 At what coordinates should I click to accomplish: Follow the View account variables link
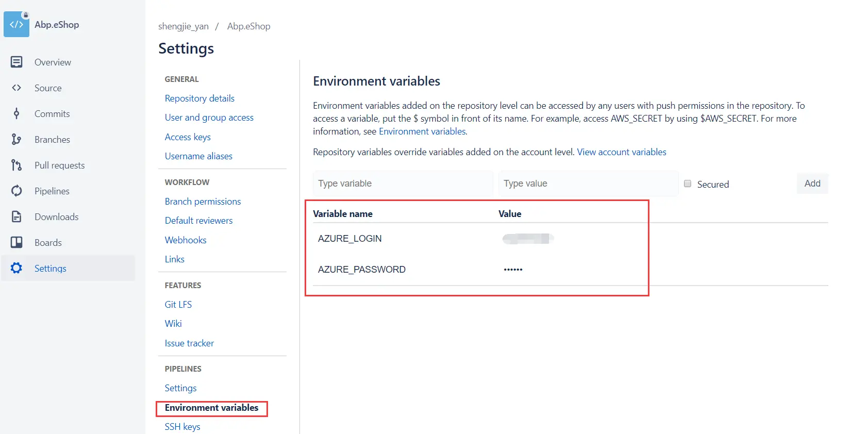pyautogui.click(x=622, y=152)
